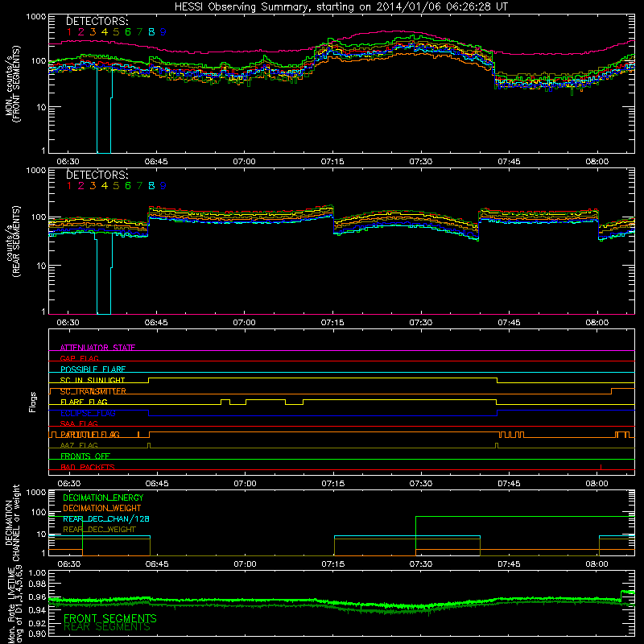Click the DECIMATION_ENERGY legend label
This screenshot has width=644, height=644.
click(103, 497)
